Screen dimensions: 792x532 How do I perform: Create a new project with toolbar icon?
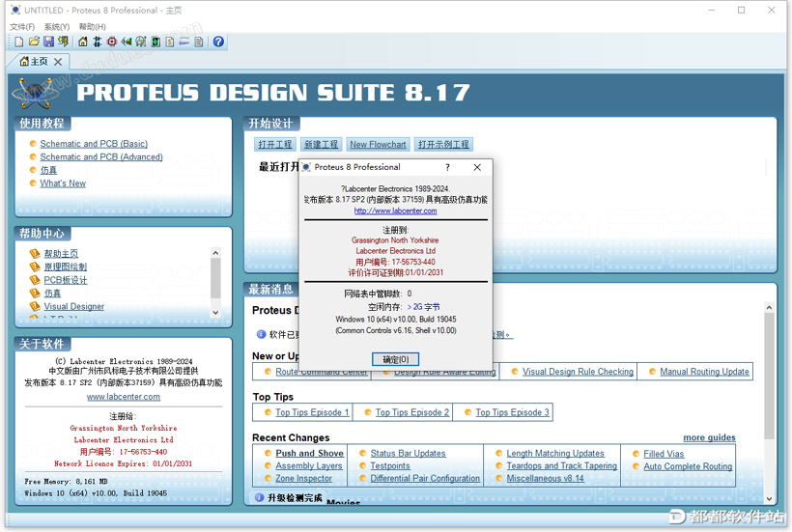point(19,42)
